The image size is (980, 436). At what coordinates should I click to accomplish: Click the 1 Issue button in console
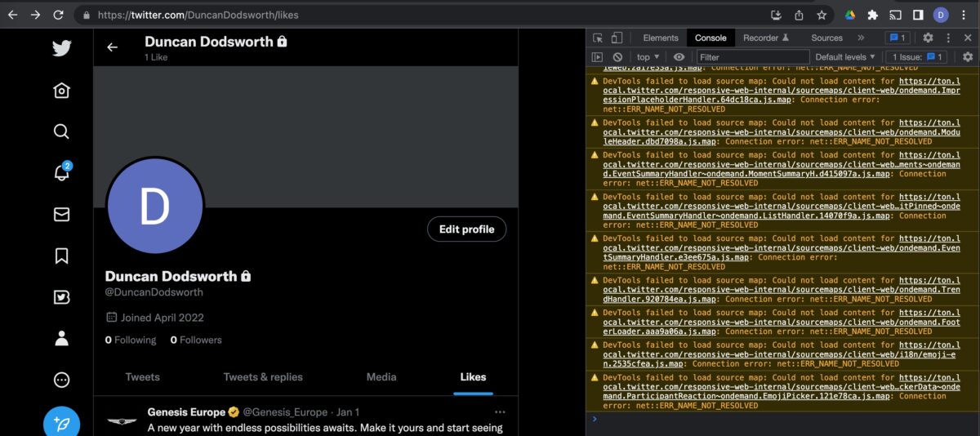coord(917,57)
